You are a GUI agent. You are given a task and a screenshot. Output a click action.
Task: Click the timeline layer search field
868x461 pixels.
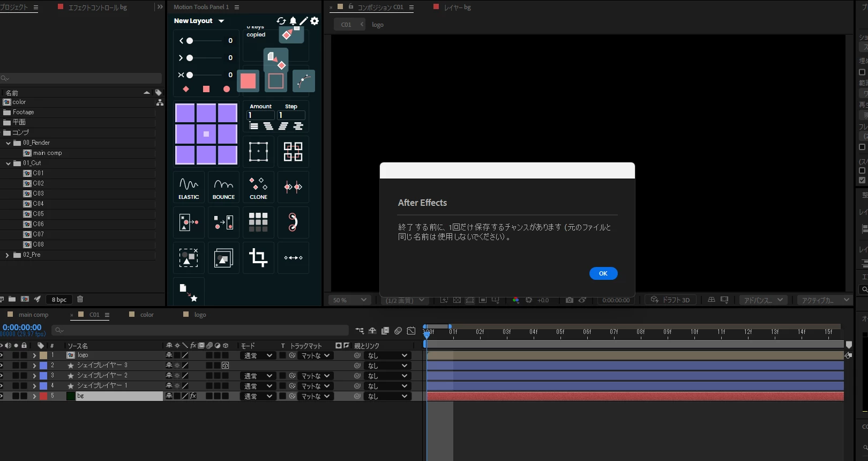tap(200, 330)
